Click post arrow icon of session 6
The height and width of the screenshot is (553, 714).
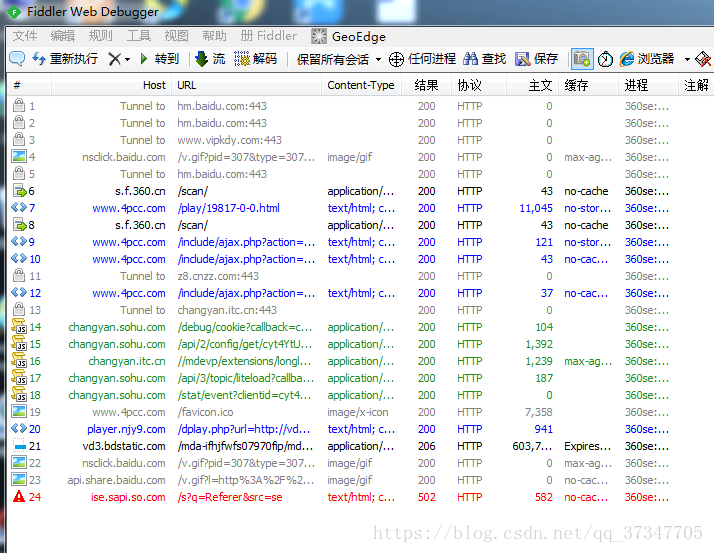coord(19,191)
